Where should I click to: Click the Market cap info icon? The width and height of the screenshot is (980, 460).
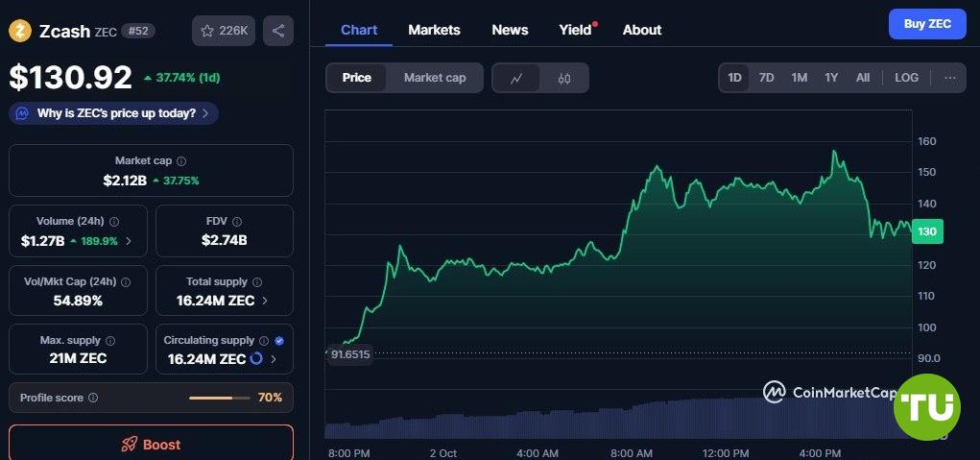pyautogui.click(x=181, y=161)
